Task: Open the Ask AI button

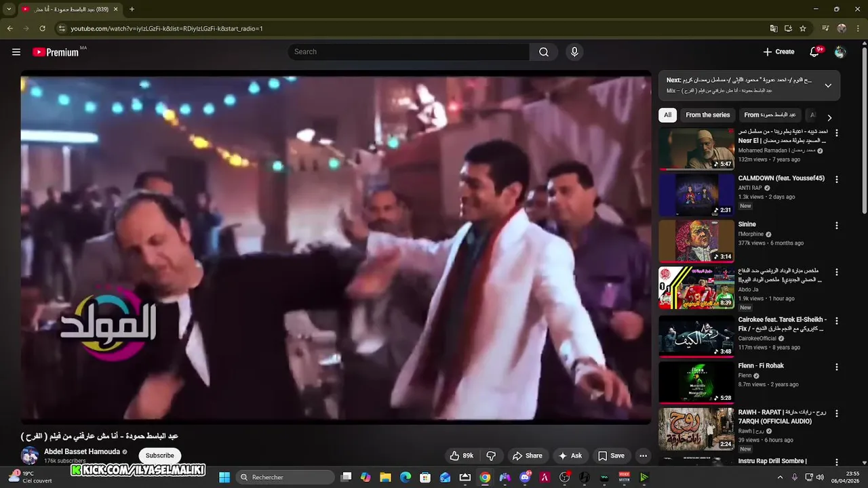Action: (570, 455)
